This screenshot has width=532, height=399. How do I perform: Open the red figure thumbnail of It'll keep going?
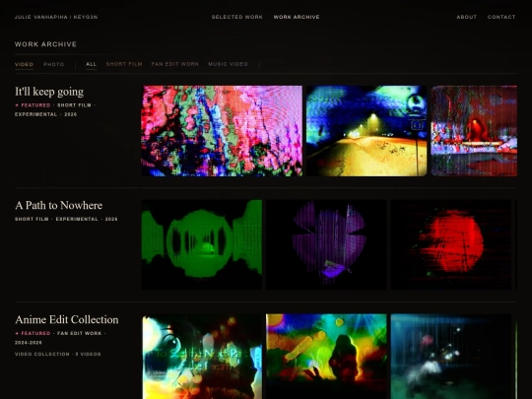tap(474, 131)
